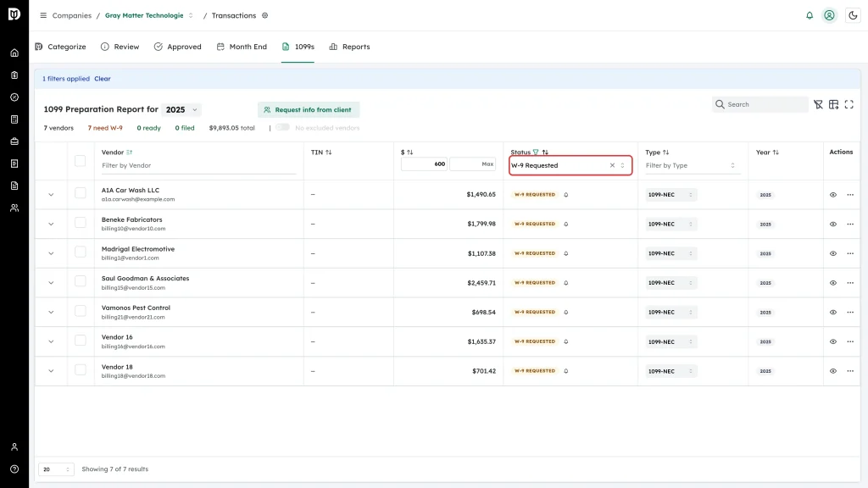Expand the Saul Goodman & Associates row
The width and height of the screenshot is (868, 488).
click(51, 283)
